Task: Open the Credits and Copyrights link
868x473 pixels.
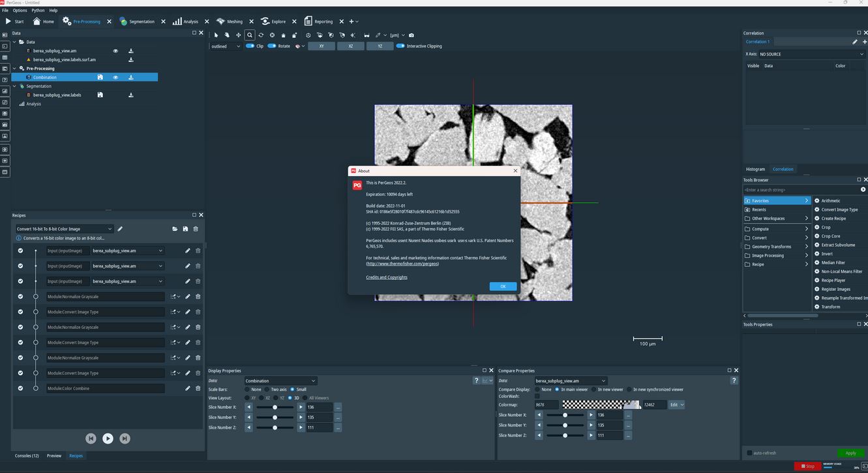Action: (387, 277)
